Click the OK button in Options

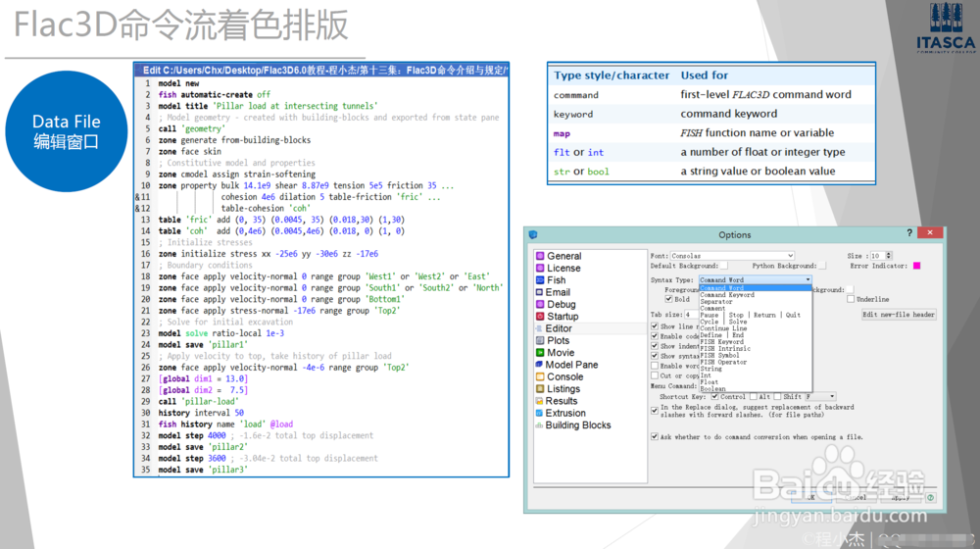[810, 497]
